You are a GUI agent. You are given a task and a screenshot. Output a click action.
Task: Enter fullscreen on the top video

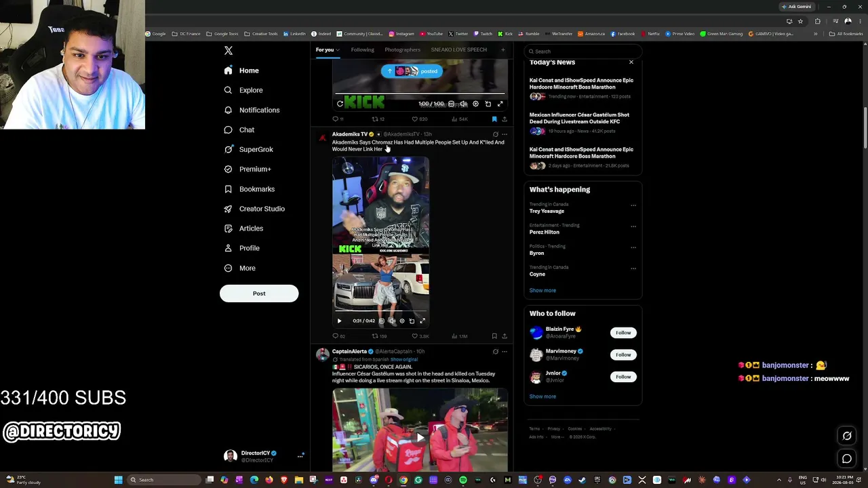coord(500,104)
